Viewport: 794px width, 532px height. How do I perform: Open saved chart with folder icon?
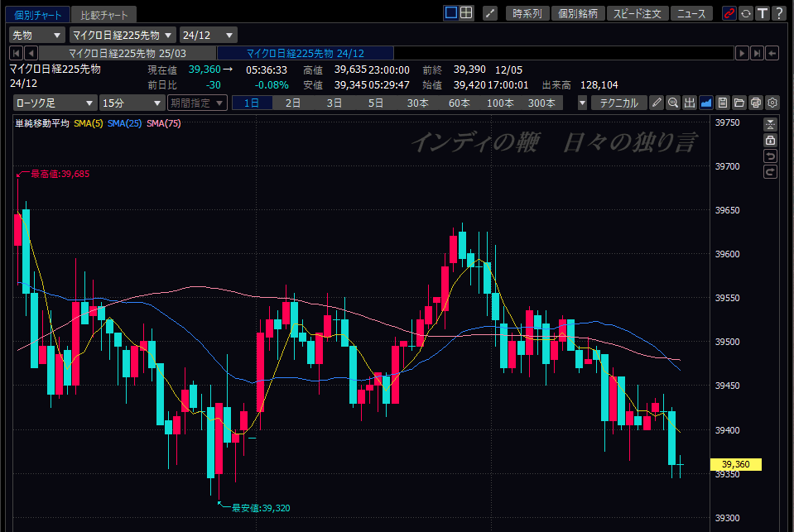pyautogui.click(x=739, y=103)
